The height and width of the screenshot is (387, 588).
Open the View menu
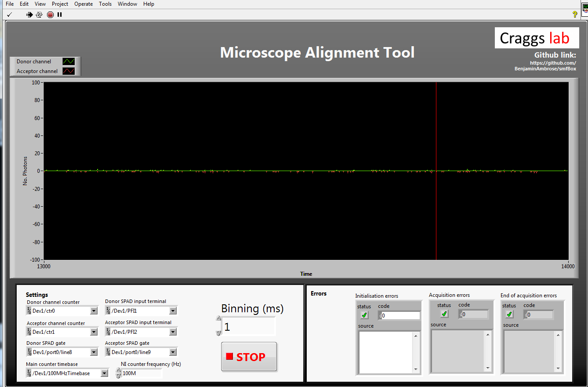(40, 4)
